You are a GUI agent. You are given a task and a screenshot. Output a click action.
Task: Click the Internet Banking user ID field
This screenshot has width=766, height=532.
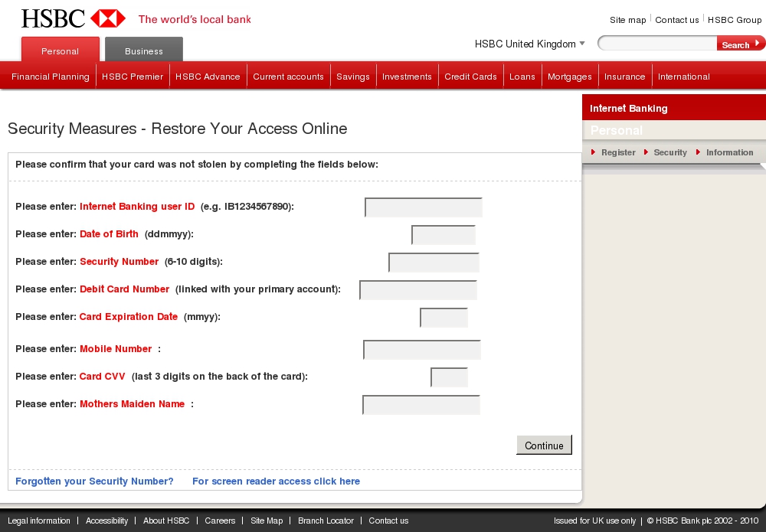point(424,207)
